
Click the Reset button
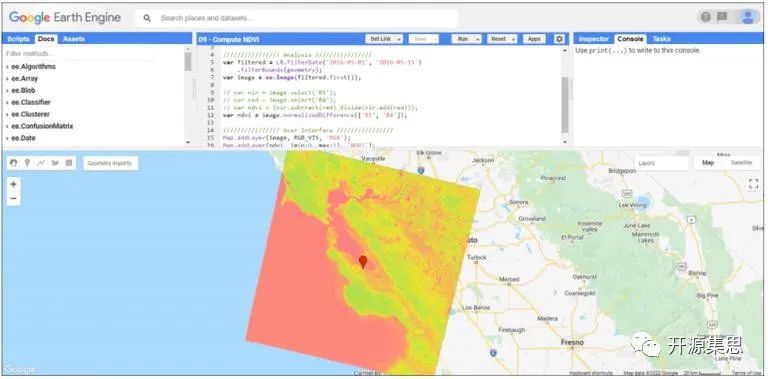(498, 39)
